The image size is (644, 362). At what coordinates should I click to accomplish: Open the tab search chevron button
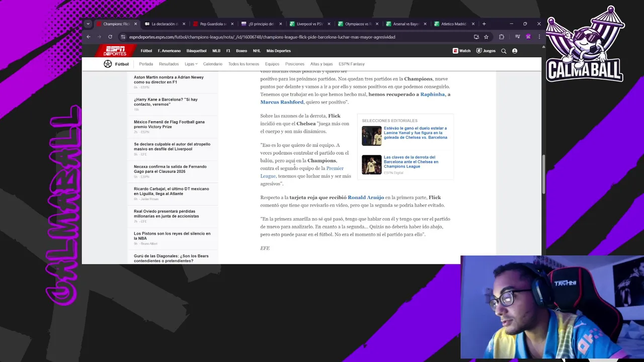pyautogui.click(x=88, y=24)
